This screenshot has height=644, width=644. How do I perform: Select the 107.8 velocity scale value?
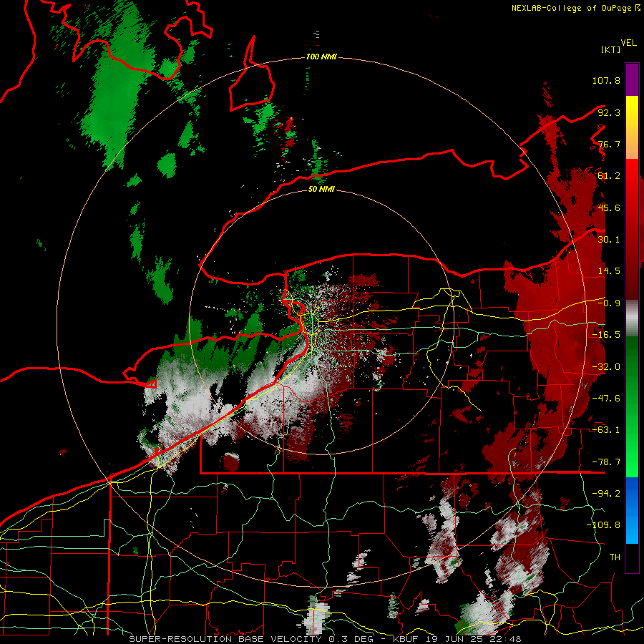pos(606,80)
